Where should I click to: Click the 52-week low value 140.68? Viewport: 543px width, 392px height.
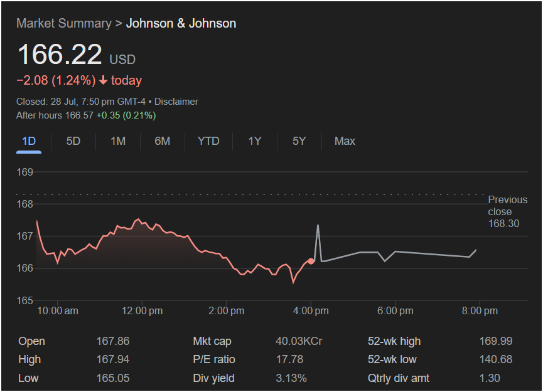pyautogui.click(x=495, y=359)
